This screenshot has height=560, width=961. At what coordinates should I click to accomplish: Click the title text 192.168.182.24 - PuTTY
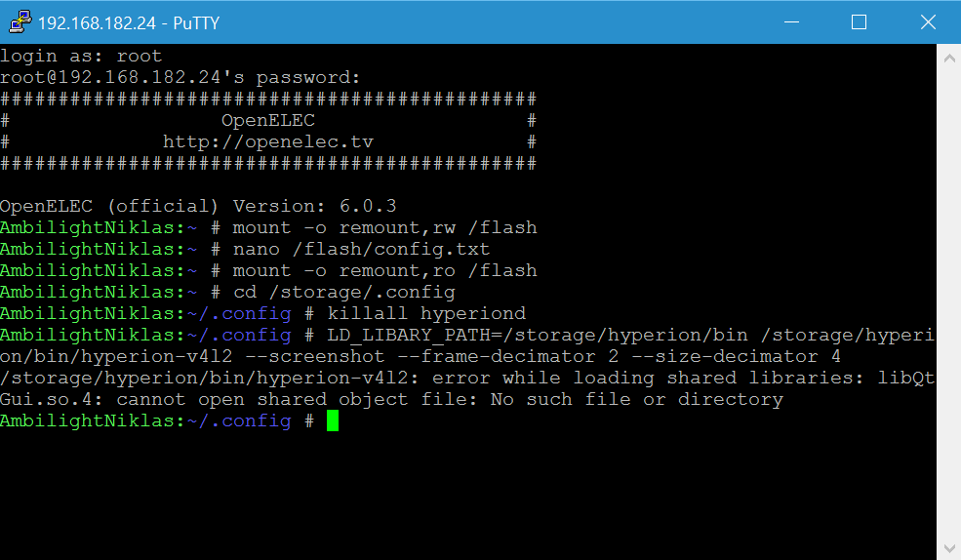129,23
